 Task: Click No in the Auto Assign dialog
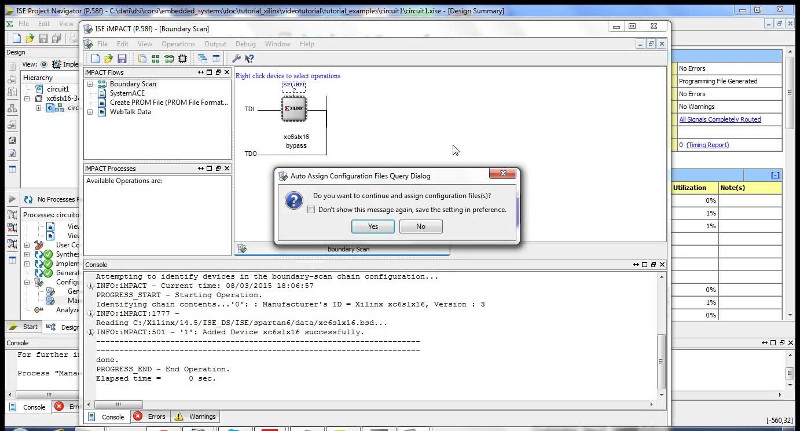point(420,226)
